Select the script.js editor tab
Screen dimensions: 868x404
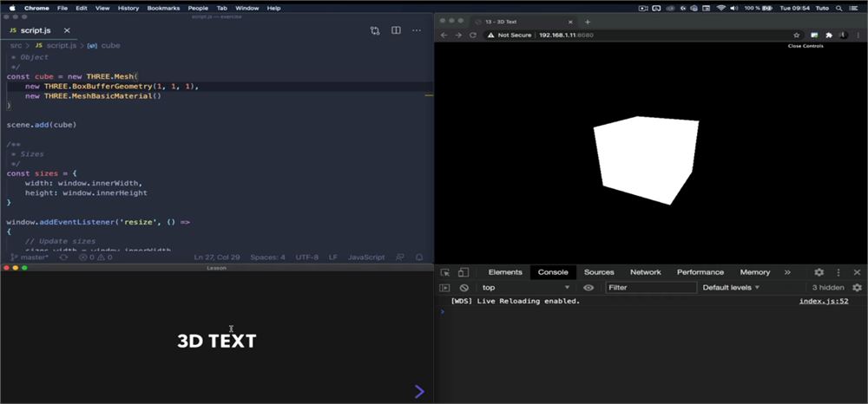point(35,30)
